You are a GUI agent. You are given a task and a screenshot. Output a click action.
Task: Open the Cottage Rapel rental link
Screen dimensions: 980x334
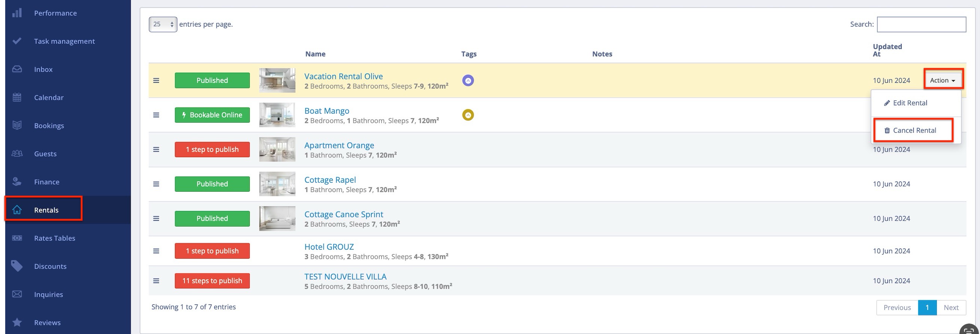330,180
